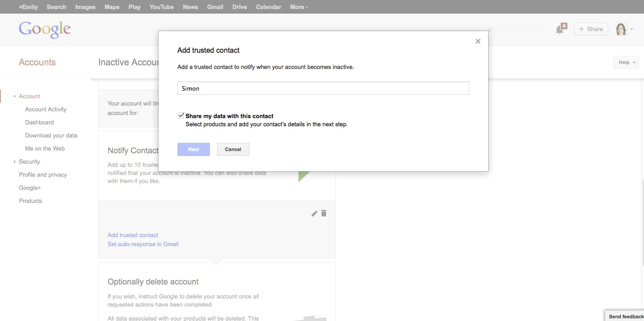Open Dashboard in the sidebar

coord(39,123)
